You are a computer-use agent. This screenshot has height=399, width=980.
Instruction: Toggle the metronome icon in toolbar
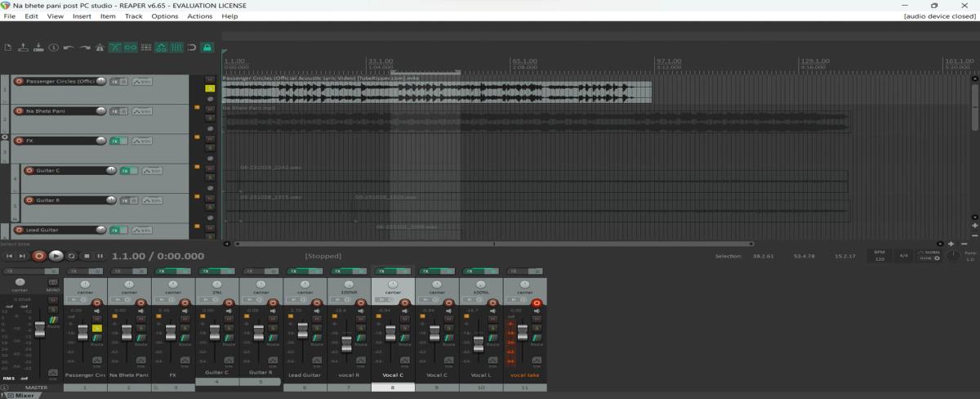click(100, 47)
